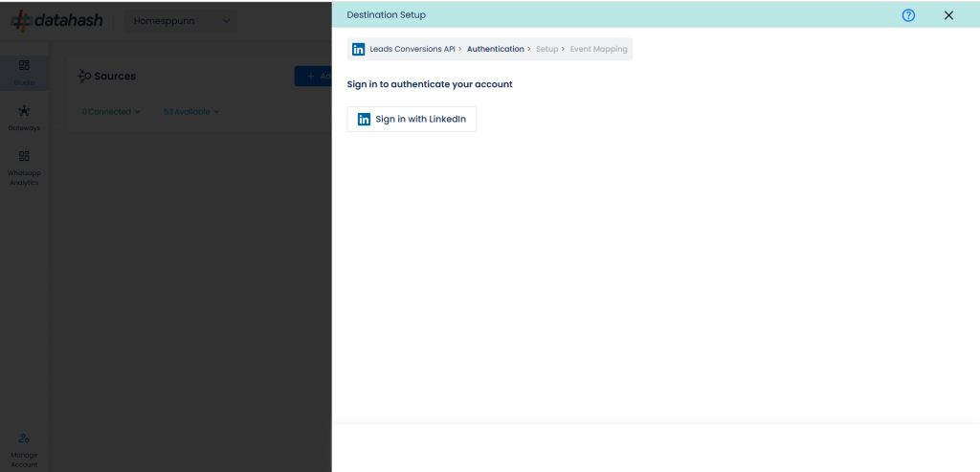Close the Destination Setup panel

pos(948,15)
